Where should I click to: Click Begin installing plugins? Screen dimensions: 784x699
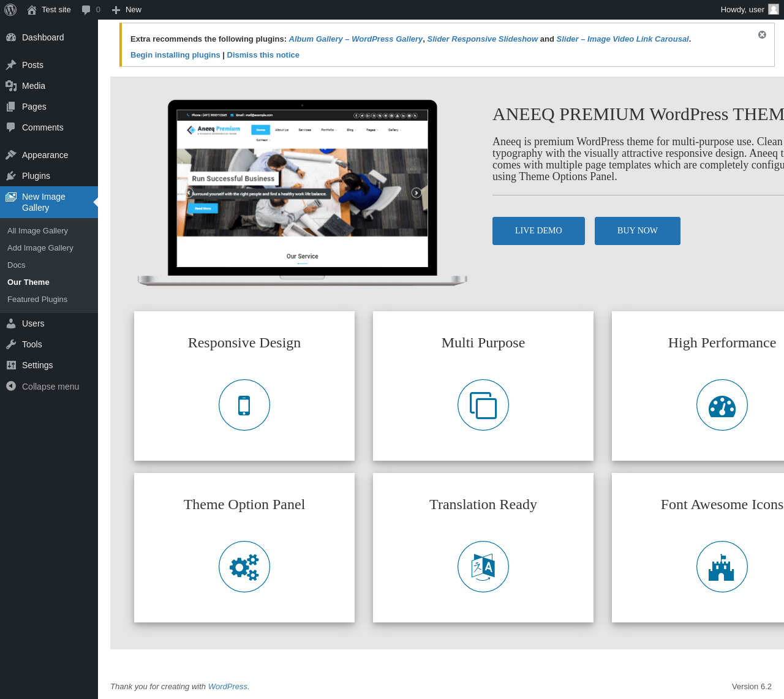pos(175,55)
